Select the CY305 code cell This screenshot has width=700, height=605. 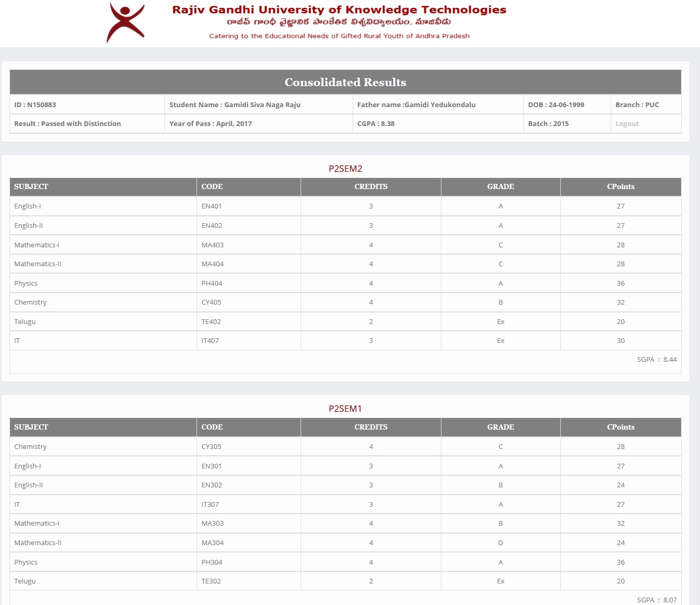coord(249,447)
